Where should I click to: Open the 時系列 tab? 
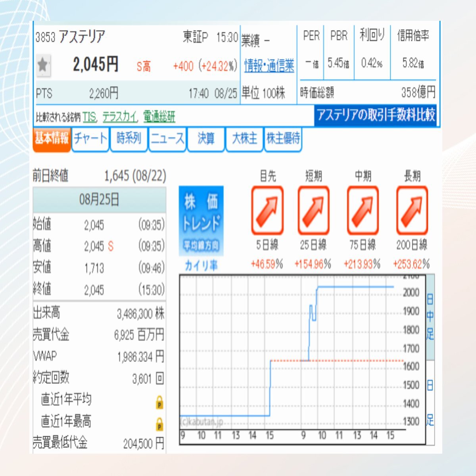click(x=129, y=139)
